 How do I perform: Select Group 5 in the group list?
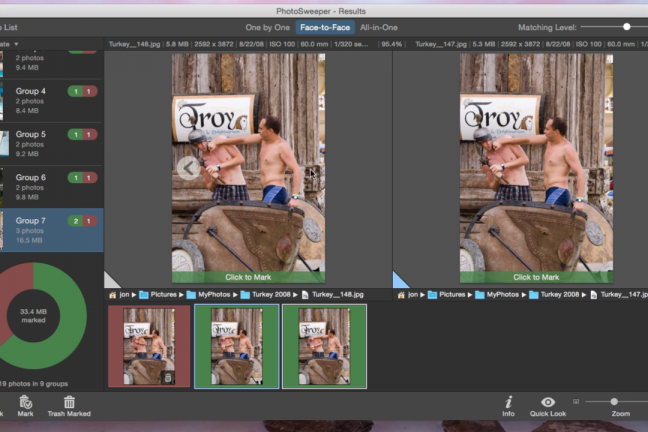click(x=52, y=144)
